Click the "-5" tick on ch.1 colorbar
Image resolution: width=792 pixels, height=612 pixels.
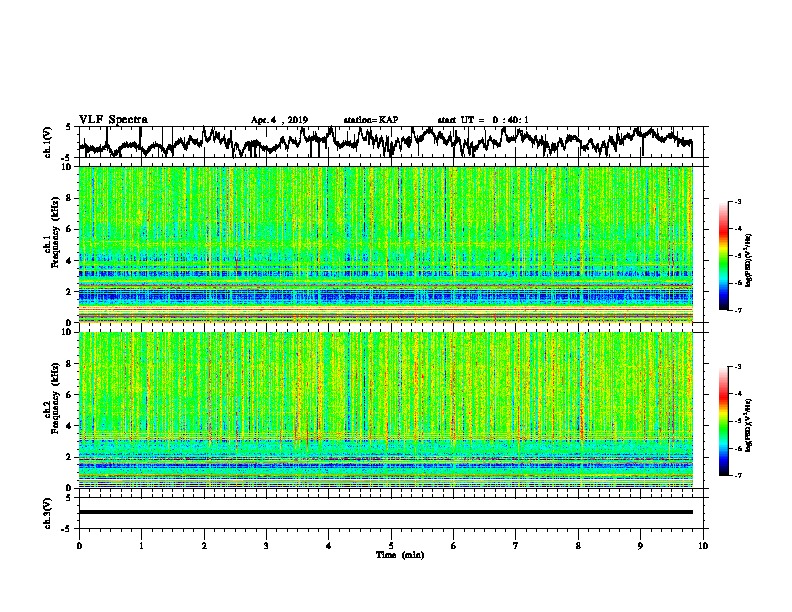pyautogui.click(x=737, y=256)
